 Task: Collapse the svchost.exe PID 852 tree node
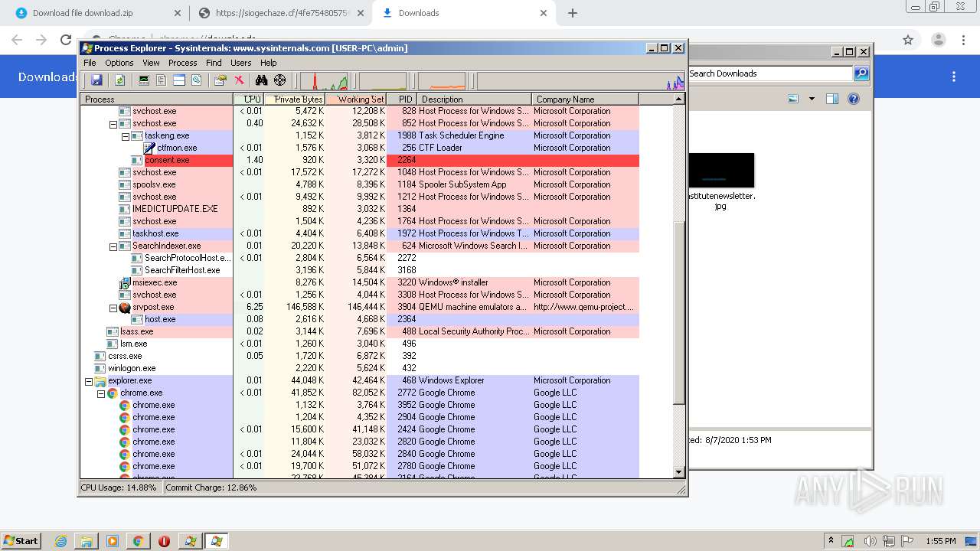pyautogui.click(x=113, y=124)
